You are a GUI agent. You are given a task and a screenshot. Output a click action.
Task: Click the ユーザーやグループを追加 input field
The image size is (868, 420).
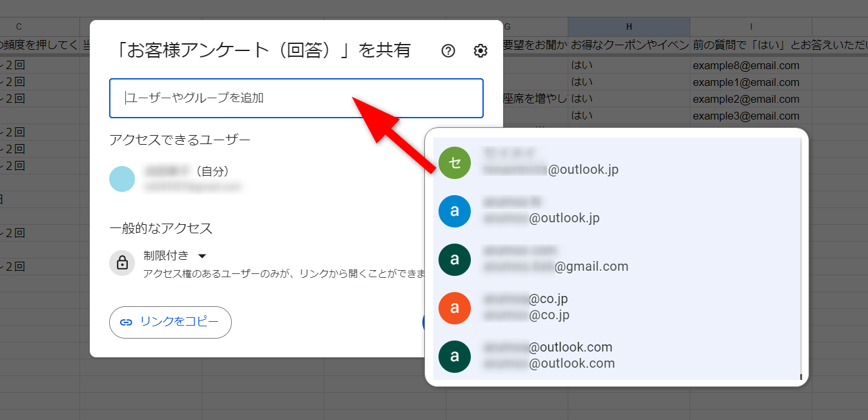pos(296,98)
